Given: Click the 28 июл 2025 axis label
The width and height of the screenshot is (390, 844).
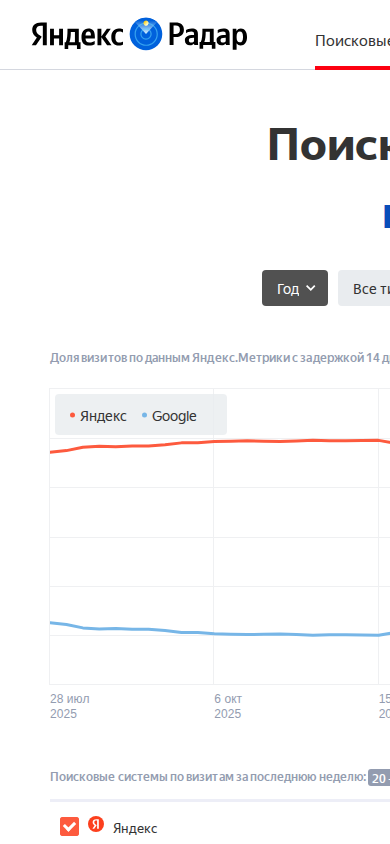Looking at the screenshot, I should tap(70, 706).
